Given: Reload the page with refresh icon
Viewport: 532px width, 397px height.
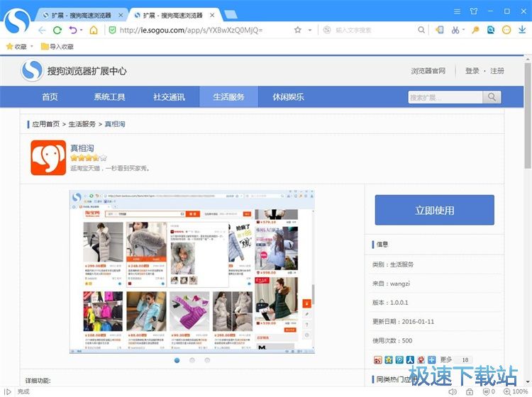Looking at the screenshot, I should coord(57,30).
